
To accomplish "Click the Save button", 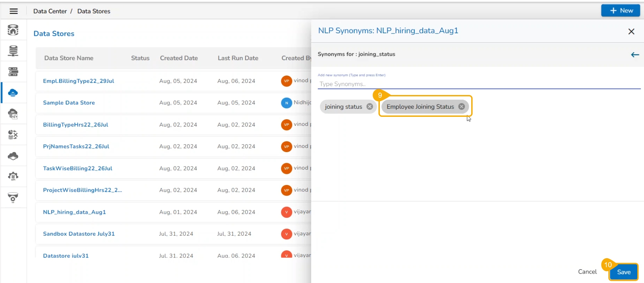I will 623,272.
